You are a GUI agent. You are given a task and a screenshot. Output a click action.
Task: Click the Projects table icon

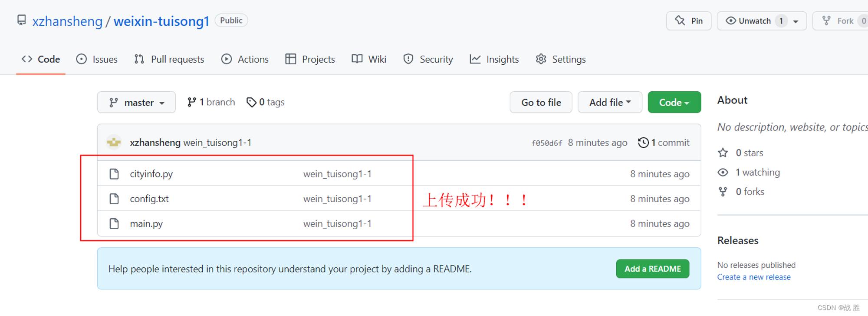click(291, 59)
